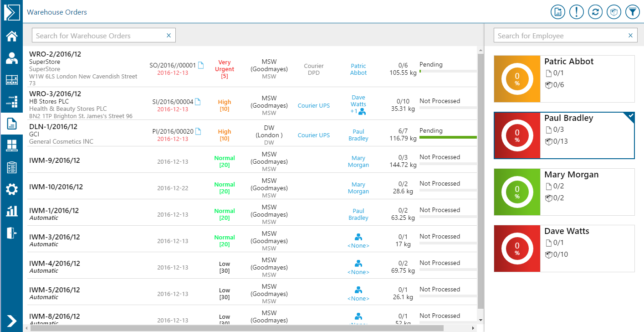
Task: Select the Patric Abbot employee card
Action: [564, 79]
